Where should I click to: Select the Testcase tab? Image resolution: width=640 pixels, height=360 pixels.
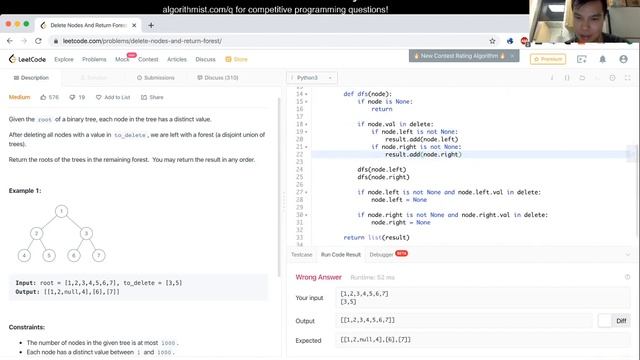point(301,255)
